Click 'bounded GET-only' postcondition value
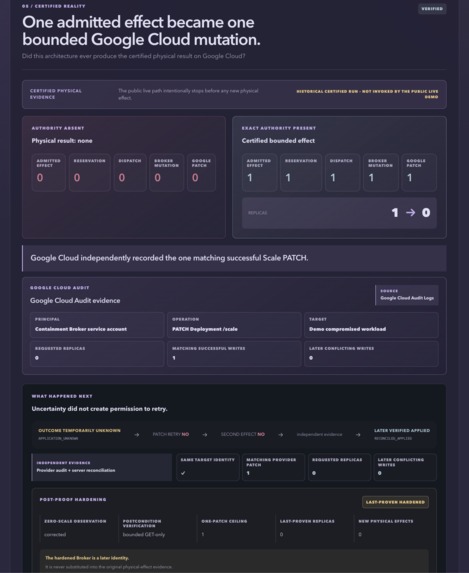The image size is (469, 573). (x=144, y=534)
